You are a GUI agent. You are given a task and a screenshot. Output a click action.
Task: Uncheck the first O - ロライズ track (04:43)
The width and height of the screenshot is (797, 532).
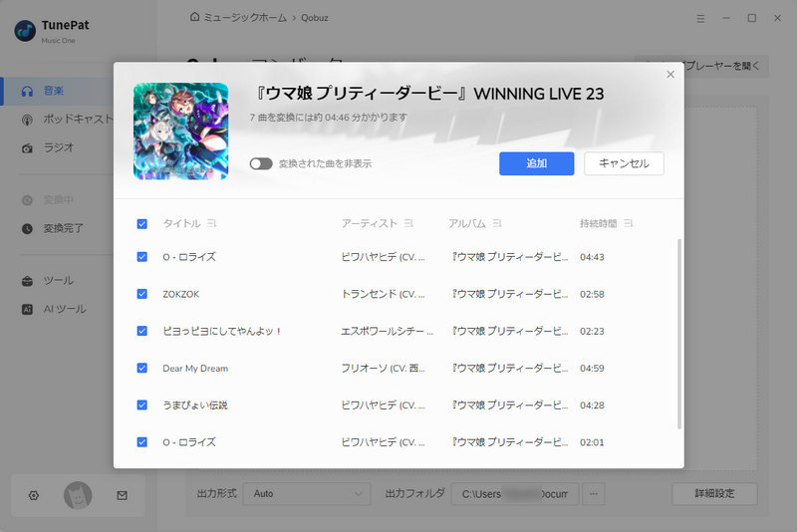[142, 257]
